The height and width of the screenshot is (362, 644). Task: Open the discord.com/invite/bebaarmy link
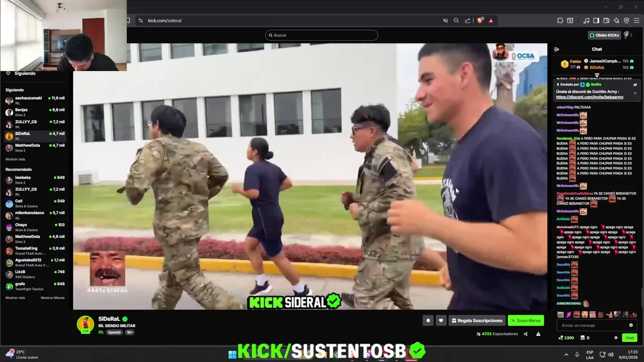(590, 97)
